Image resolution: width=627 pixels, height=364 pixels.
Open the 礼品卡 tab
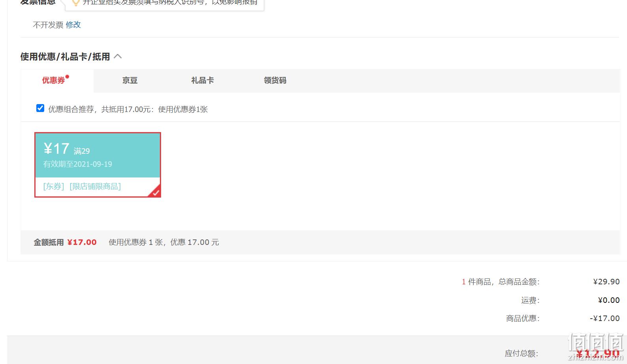pos(203,80)
